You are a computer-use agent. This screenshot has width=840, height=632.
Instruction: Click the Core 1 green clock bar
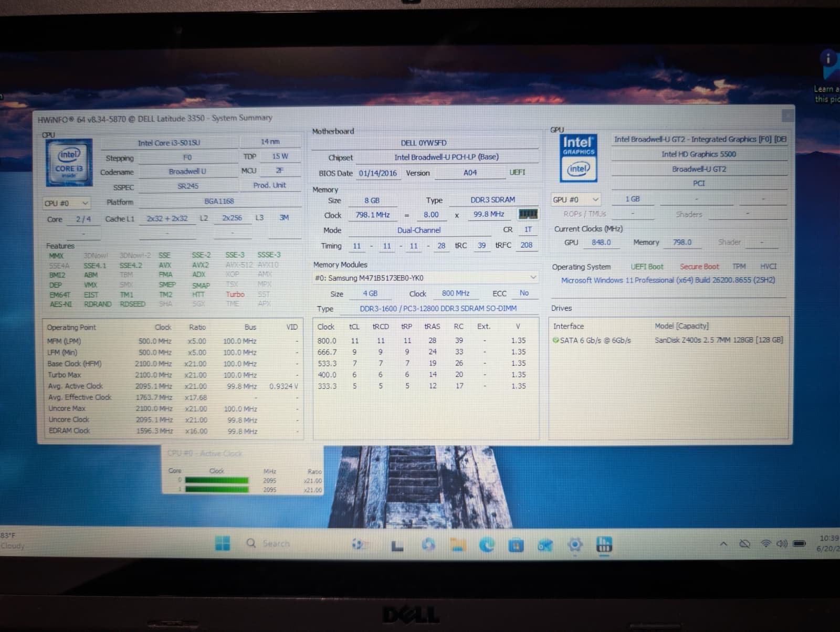[x=217, y=489]
